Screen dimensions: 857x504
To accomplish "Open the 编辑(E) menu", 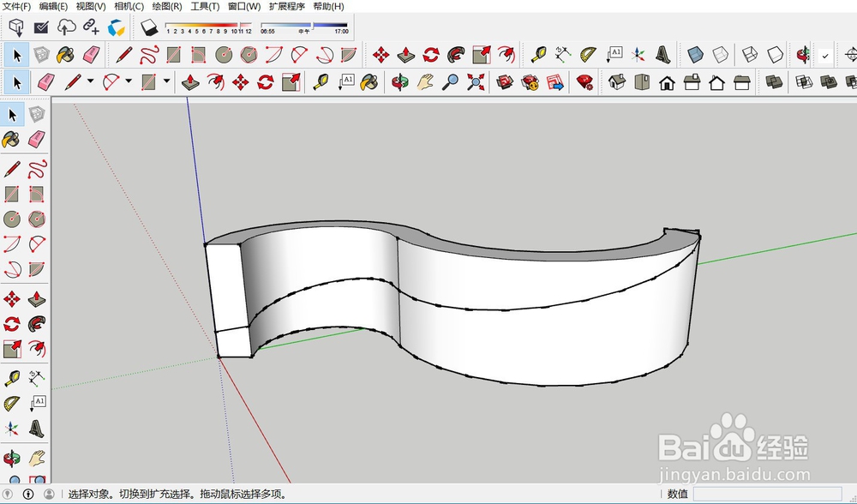I will pos(53,7).
